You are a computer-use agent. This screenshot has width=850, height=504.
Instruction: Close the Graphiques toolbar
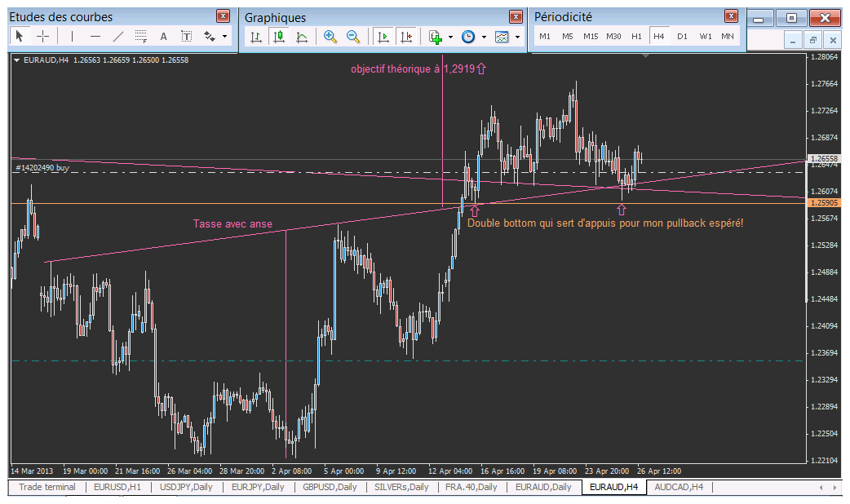516,17
